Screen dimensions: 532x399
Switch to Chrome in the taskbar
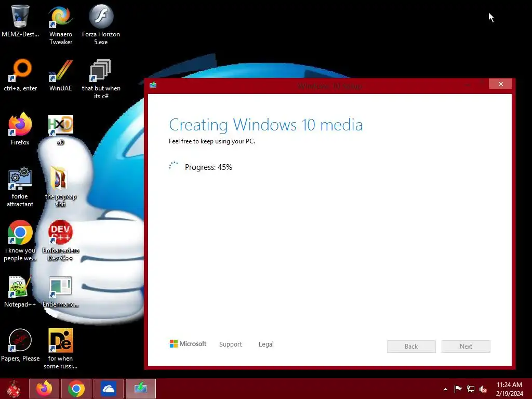pos(76,389)
